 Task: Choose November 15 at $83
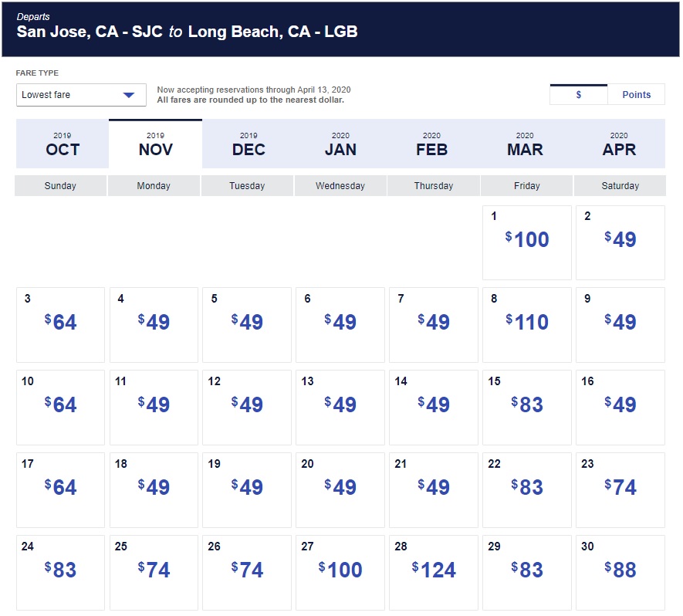pos(527,407)
